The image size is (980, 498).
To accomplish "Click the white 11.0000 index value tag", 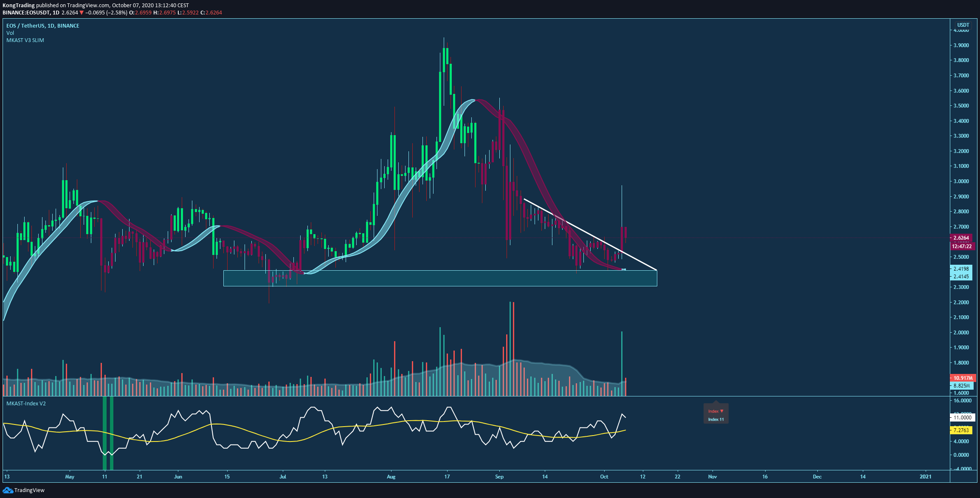I will coord(962,418).
